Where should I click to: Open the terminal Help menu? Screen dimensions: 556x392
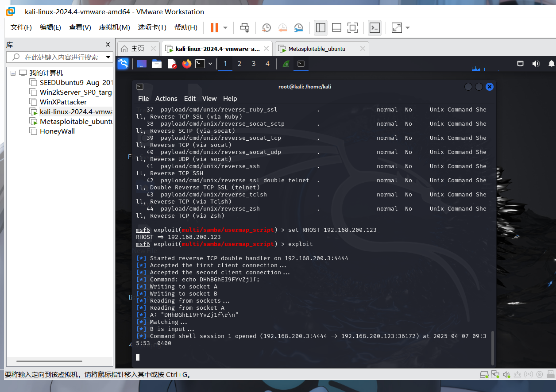(230, 99)
